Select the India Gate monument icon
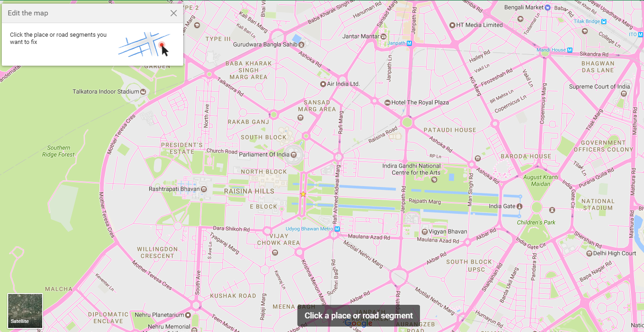This screenshot has width=644, height=332. (x=520, y=206)
